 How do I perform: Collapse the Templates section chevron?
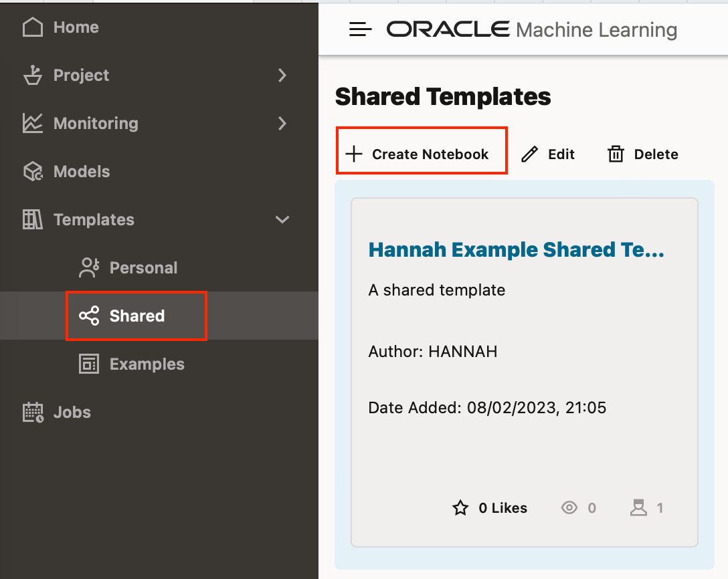tap(282, 219)
